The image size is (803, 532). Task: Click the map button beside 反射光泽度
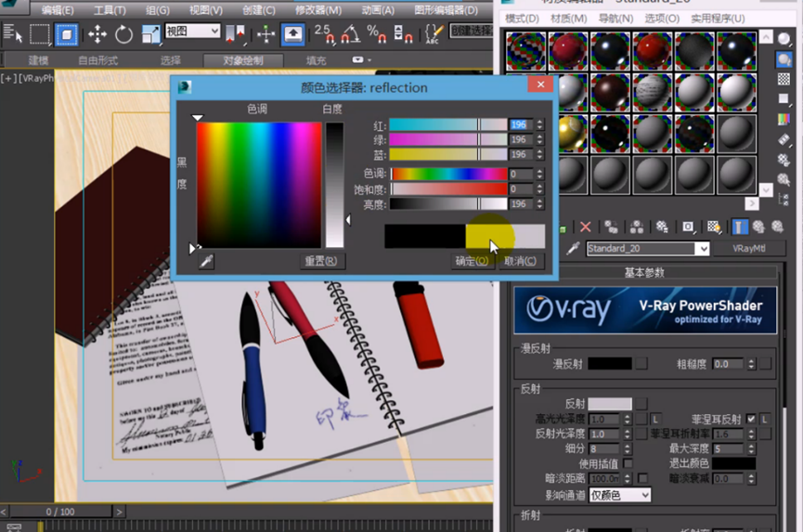tap(641, 435)
